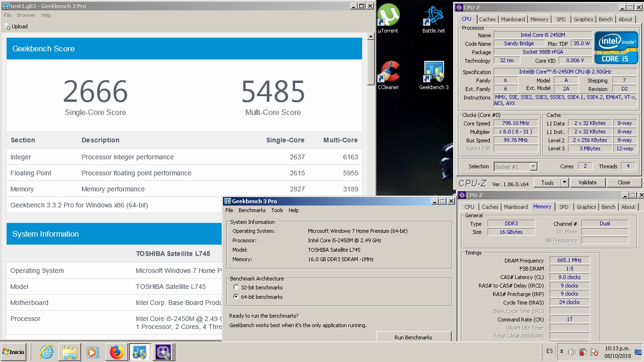Open Internet Explorer from the taskbar
The width and height of the screenshot is (644, 362).
47,352
